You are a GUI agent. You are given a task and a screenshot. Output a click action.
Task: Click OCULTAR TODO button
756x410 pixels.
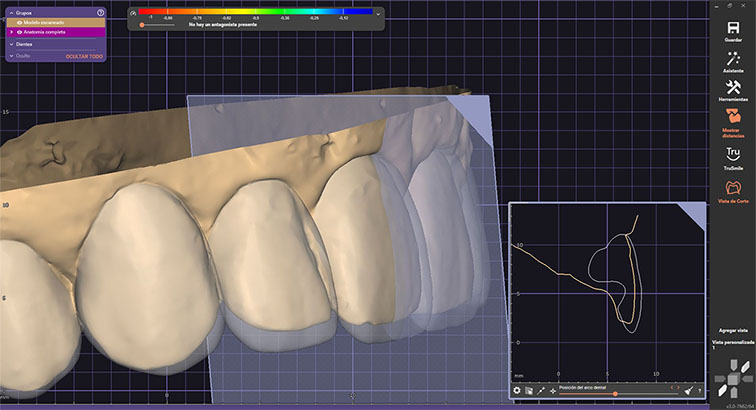84,56
